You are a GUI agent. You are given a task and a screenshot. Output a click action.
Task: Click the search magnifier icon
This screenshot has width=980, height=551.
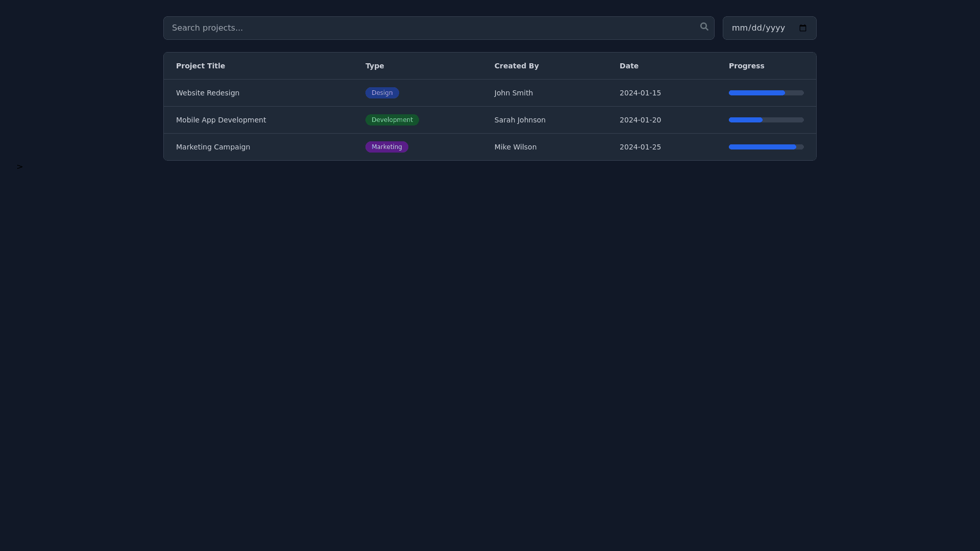pyautogui.click(x=704, y=27)
